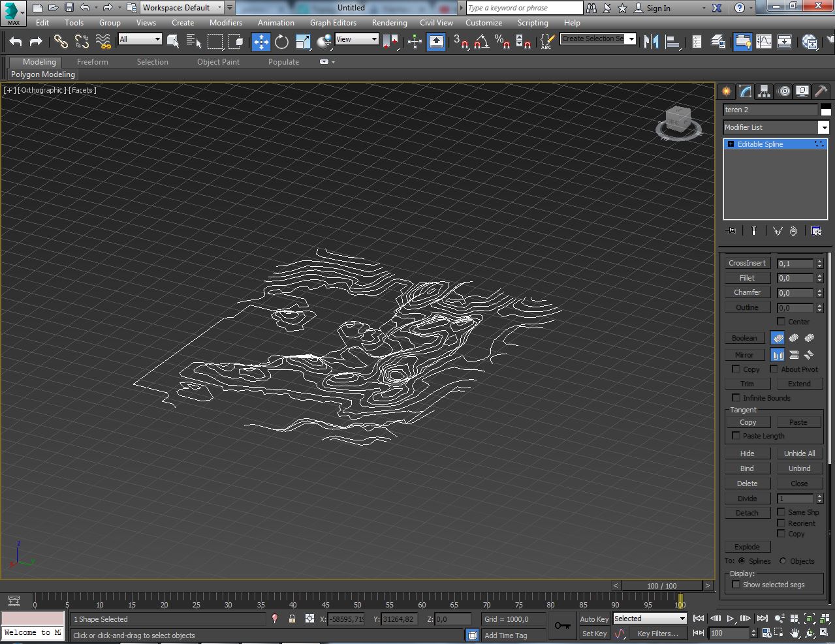
Task: Choose the Rectangular Selection Region icon
Action: (215, 42)
